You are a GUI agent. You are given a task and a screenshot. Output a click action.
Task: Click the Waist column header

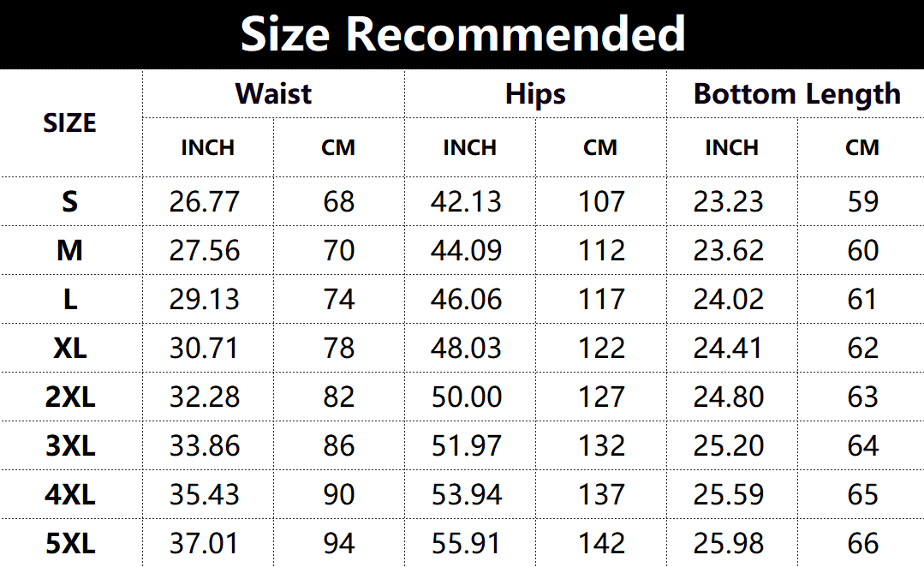click(273, 93)
